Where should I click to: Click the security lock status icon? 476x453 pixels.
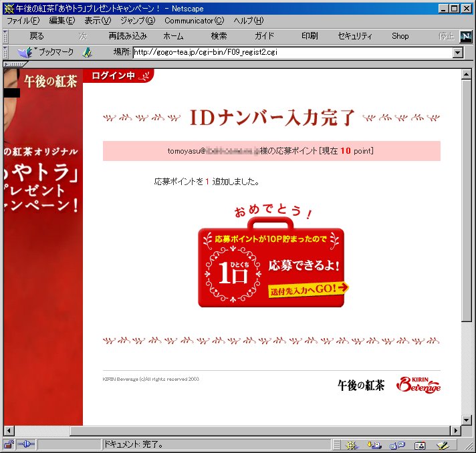tap(9, 445)
